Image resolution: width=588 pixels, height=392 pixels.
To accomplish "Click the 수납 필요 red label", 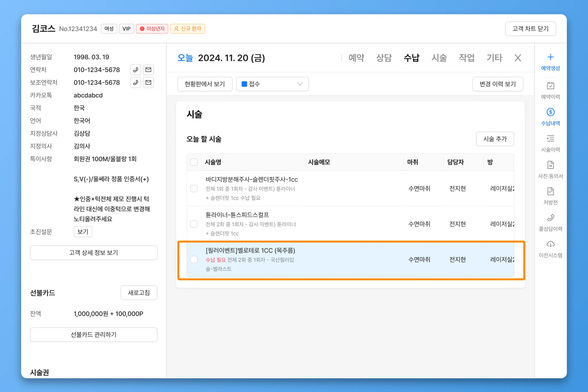I will pyautogui.click(x=216, y=260).
